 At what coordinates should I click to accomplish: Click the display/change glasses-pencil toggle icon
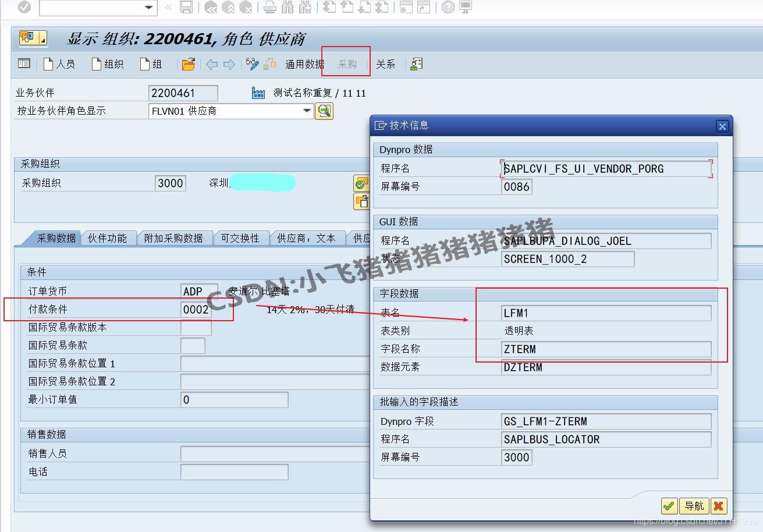point(252,64)
